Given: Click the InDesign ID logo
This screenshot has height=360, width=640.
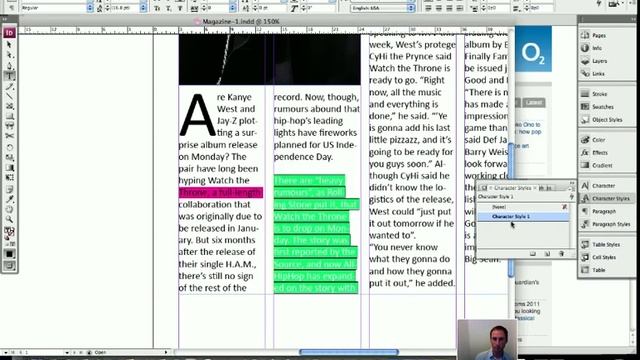Looking at the screenshot, I should coord(9,33).
